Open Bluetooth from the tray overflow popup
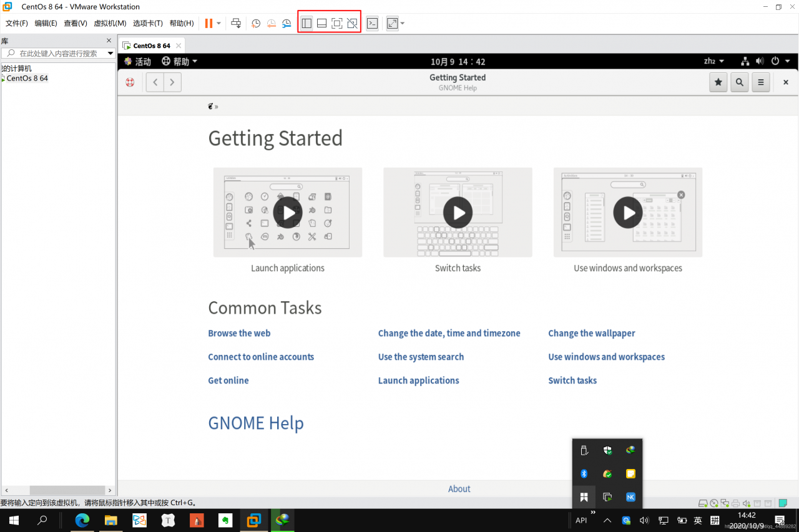The width and height of the screenshot is (799, 532). click(584, 474)
